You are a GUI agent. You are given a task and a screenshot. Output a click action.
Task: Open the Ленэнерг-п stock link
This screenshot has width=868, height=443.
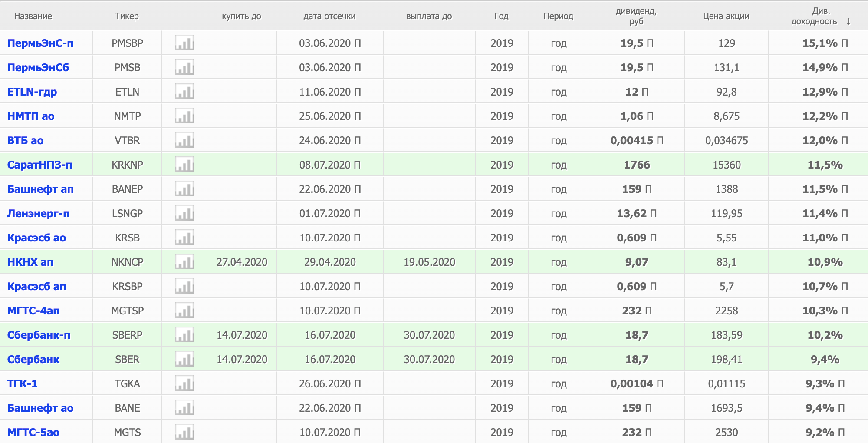tap(38, 213)
